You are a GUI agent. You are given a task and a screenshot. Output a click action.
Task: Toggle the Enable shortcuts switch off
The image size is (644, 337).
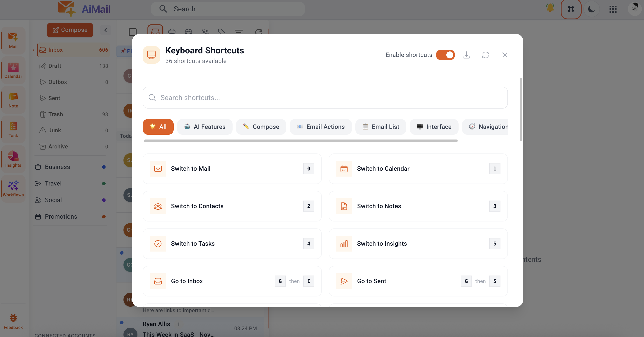click(445, 55)
